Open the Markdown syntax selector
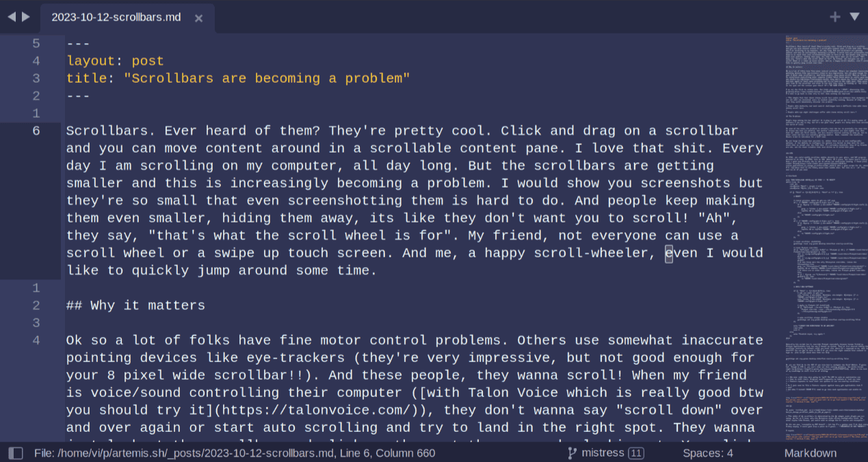 (810, 453)
